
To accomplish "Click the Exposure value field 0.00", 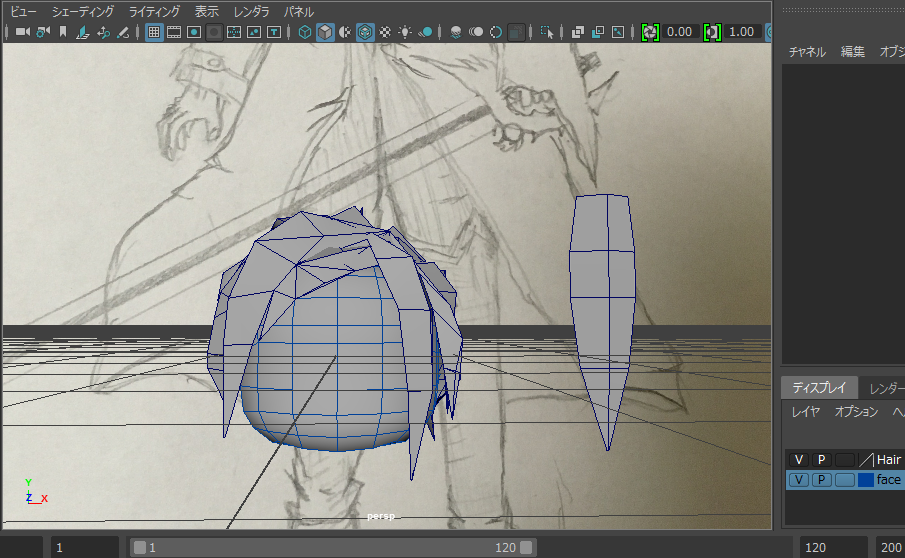I will pos(679,32).
